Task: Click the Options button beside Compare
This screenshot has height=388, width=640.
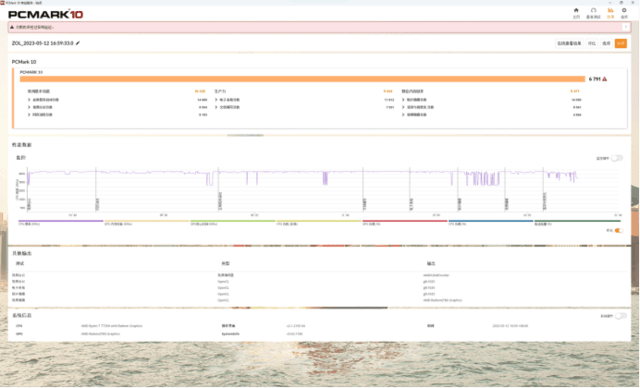Action: click(607, 43)
